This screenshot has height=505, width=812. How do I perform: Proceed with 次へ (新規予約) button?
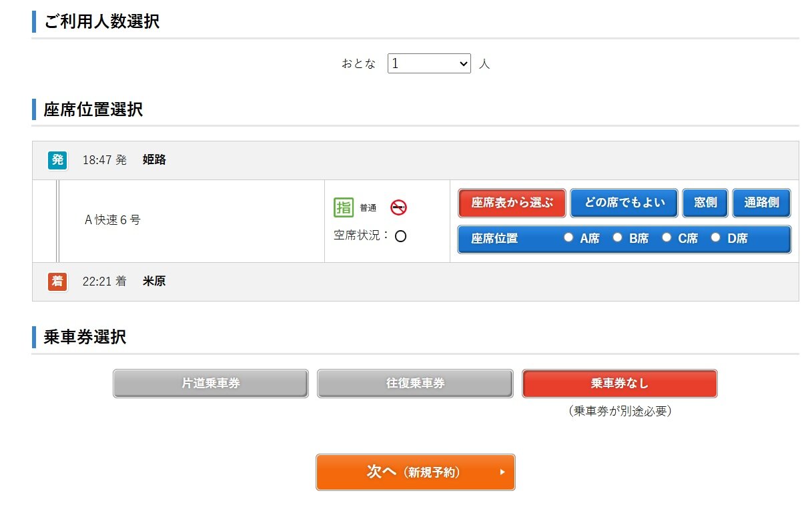[415, 472]
